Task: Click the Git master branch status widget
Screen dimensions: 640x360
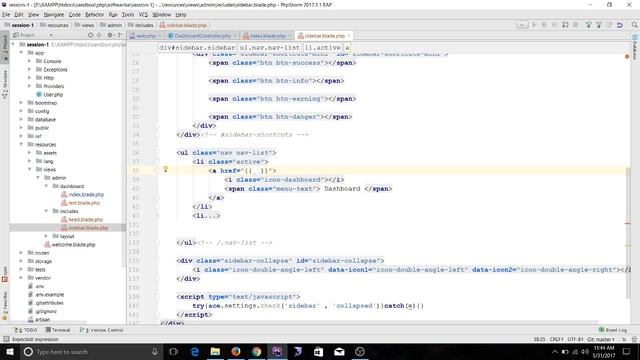Action: [x=601, y=339]
